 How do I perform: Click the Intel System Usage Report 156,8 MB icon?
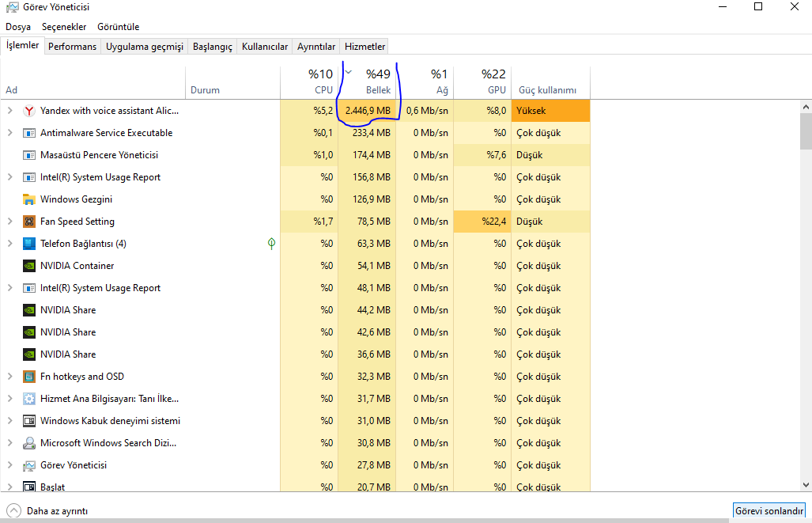click(x=29, y=177)
